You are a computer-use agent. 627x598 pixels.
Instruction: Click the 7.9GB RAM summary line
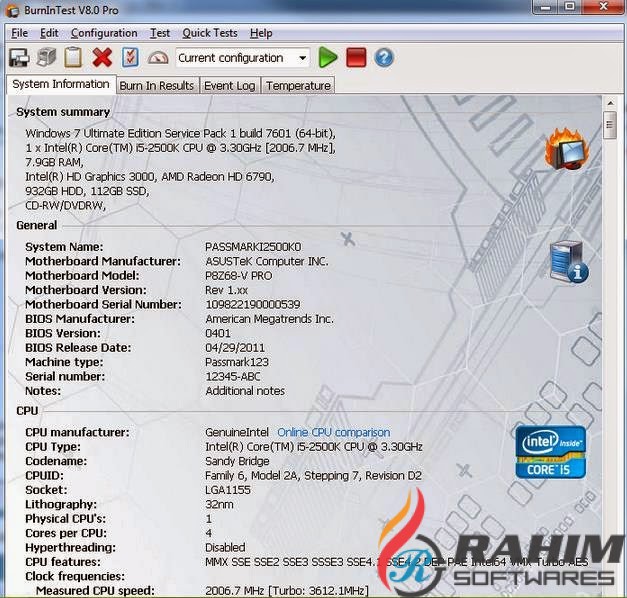click(x=54, y=162)
